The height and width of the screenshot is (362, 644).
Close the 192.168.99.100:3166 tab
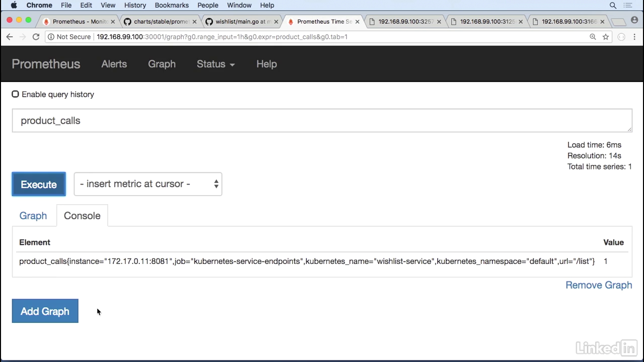tap(602, 22)
